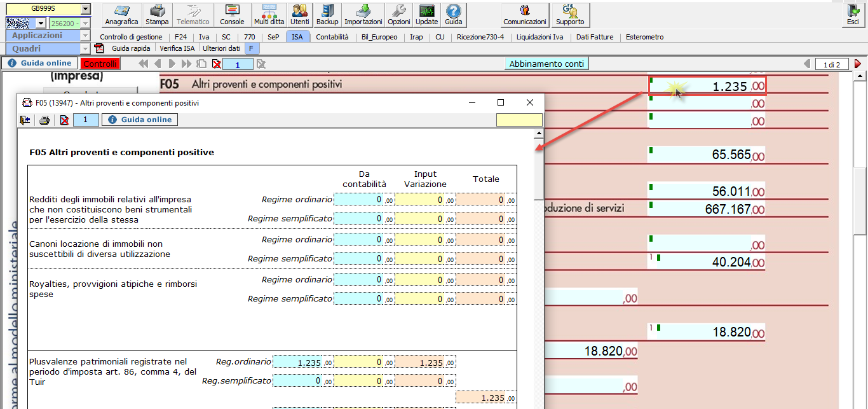Open the Importazioni tool
This screenshot has height=409, width=868.
click(363, 15)
